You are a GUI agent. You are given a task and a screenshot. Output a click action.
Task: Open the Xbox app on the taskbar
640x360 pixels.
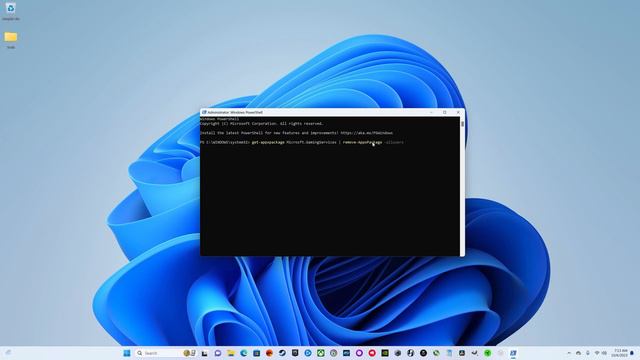pos(321,353)
